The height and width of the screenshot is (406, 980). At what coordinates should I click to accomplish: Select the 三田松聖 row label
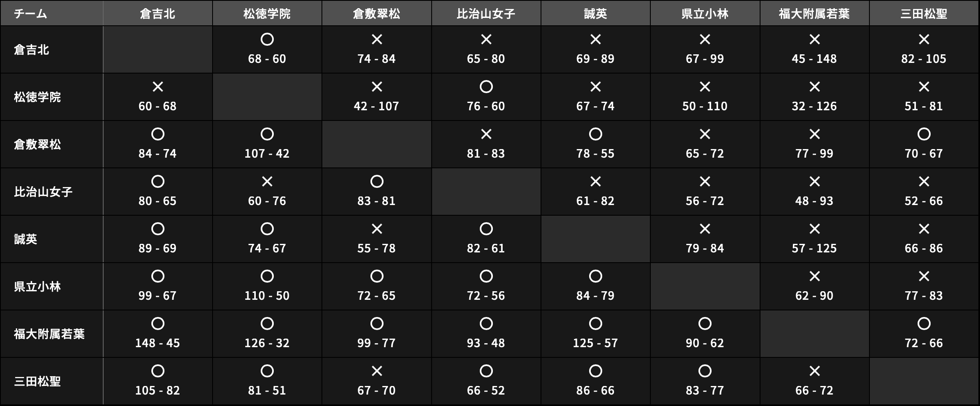click(x=37, y=381)
